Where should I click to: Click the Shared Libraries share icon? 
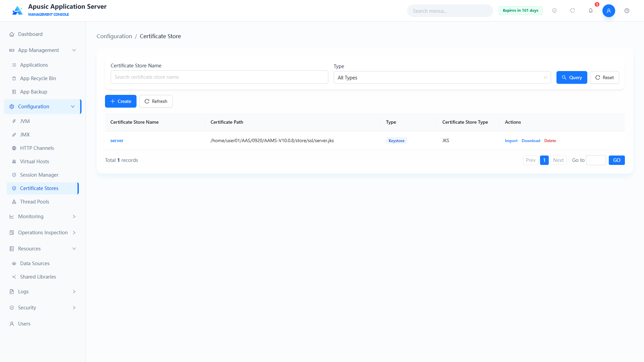(x=14, y=277)
